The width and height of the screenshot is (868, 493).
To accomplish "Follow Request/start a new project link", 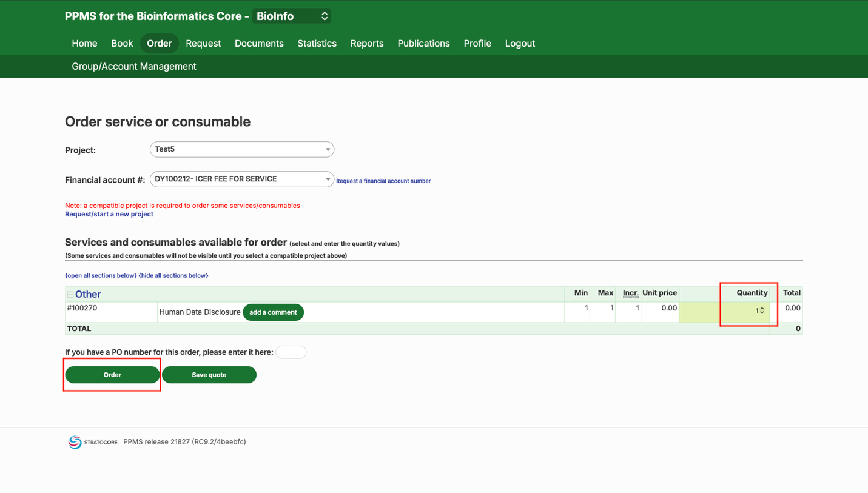I will click(109, 214).
